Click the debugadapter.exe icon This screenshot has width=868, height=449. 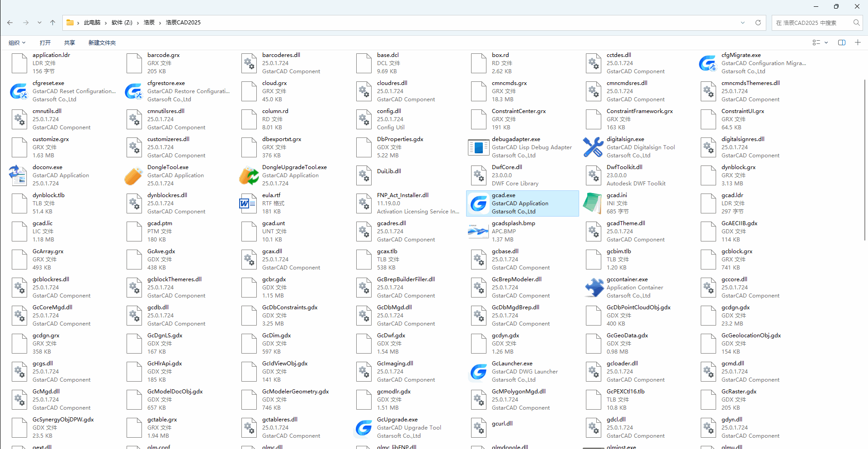tap(478, 147)
